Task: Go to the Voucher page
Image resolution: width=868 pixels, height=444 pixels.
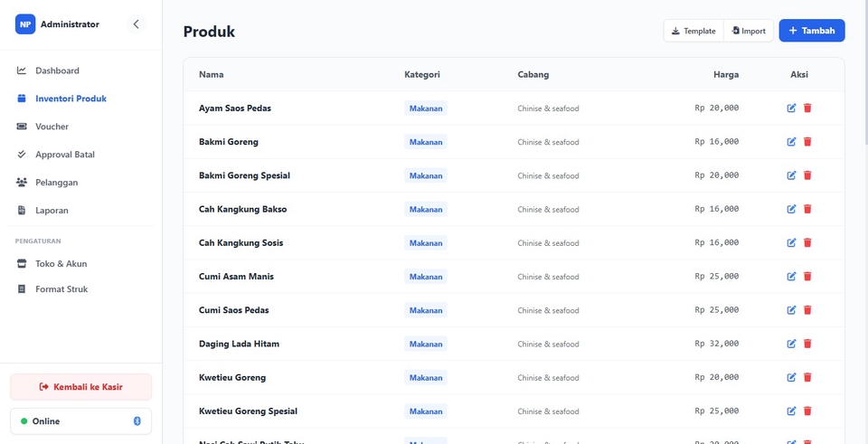Action: click(x=52, y=127)
